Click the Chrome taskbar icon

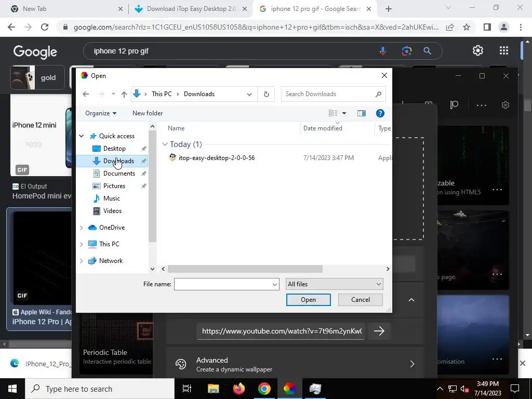coord(264,389)
